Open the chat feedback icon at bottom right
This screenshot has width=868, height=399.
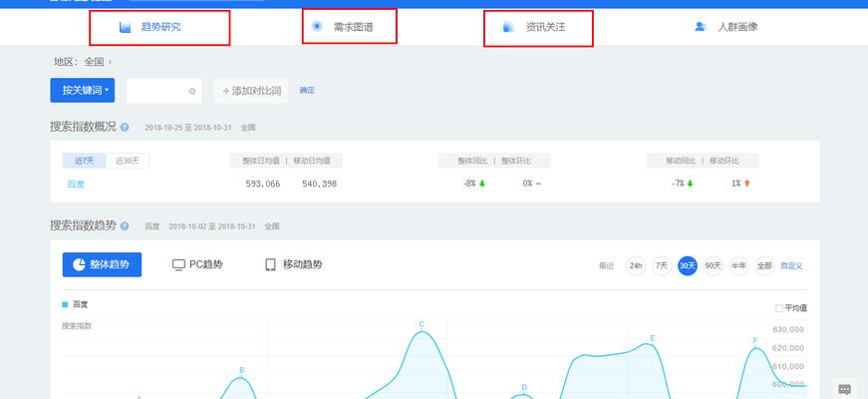[x=845, y=389]
